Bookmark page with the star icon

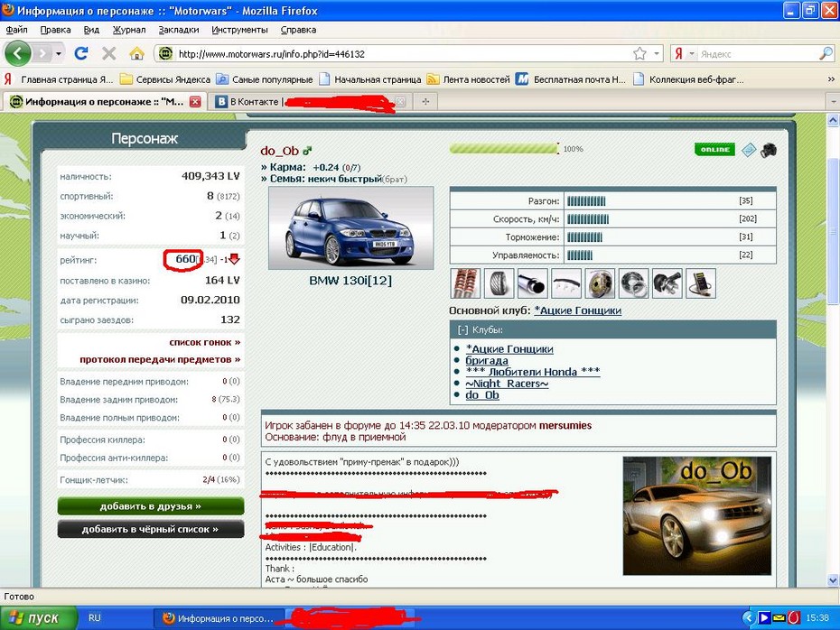click(639, 53)
